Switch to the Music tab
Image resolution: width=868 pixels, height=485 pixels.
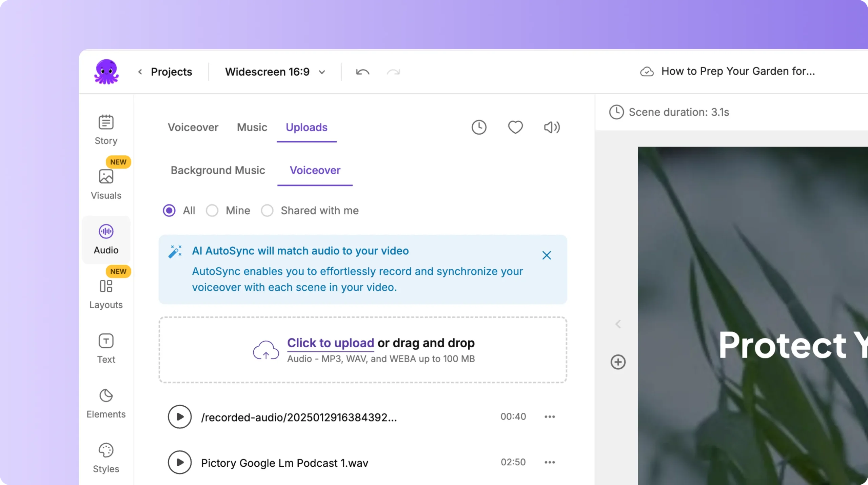coord(252,128)
